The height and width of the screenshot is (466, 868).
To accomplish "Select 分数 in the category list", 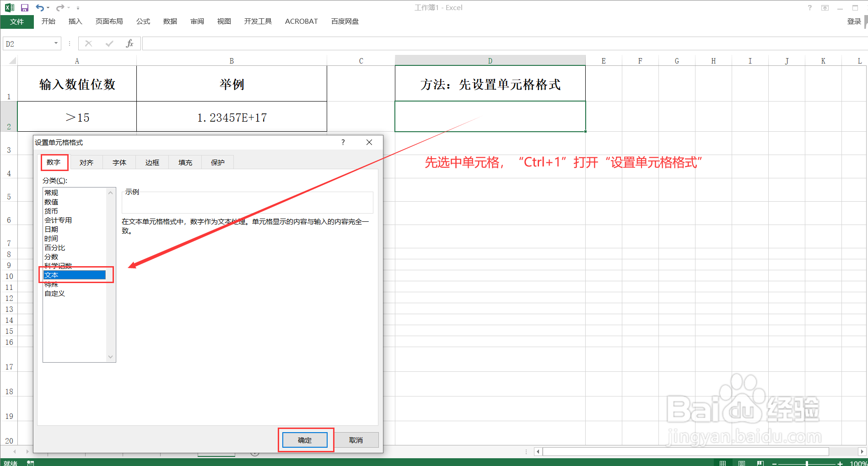I will (x=75, y=257).
